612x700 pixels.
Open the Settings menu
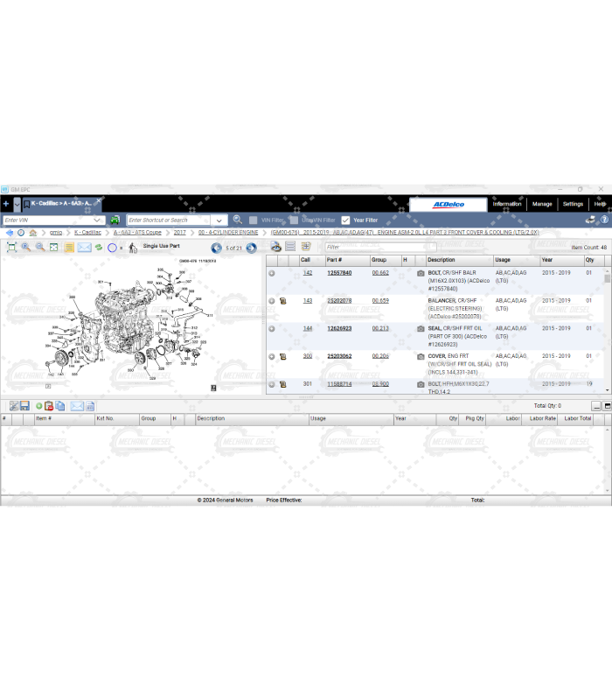[x=573, y=204]
